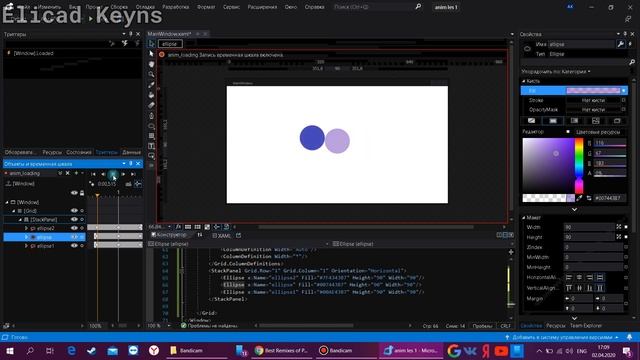Viewport: 640px width, 360px height.
Task: Collapse the [Grid] tree node
Action: [x=13, y=211]
